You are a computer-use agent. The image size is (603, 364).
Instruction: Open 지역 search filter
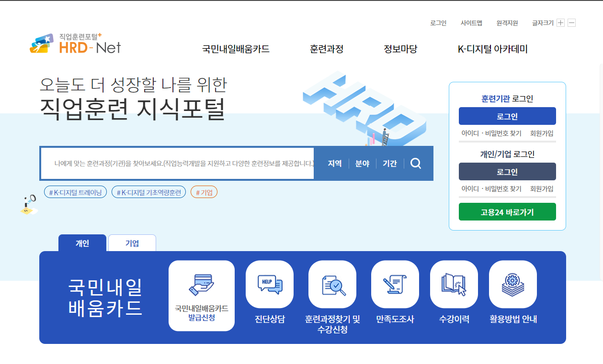point(335,164)
